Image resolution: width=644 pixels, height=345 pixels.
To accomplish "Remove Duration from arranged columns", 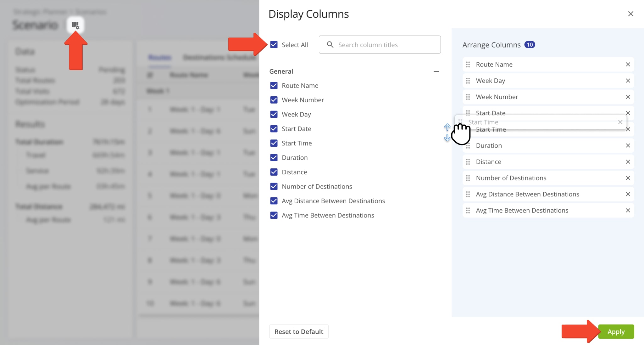I will click(628, 145).
